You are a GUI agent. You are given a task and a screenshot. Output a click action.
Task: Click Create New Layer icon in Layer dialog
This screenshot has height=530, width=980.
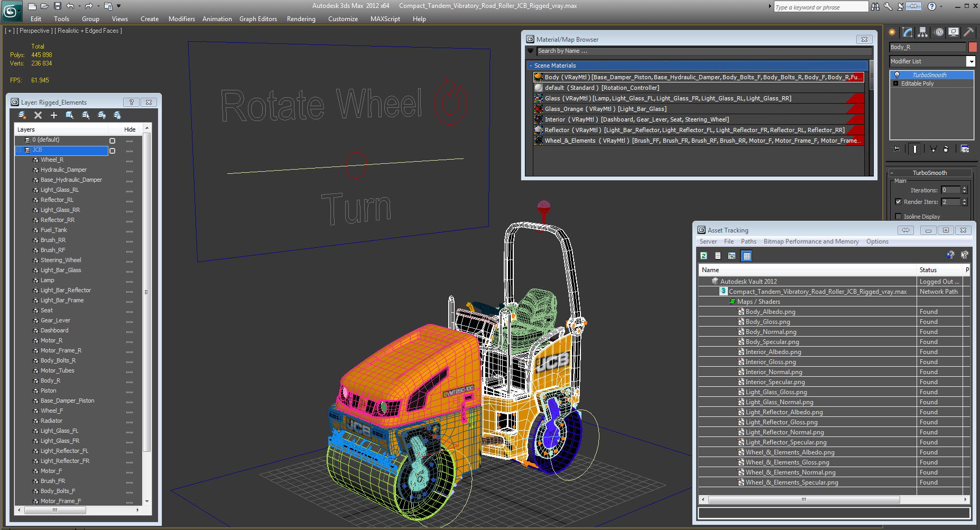point(22,115)
